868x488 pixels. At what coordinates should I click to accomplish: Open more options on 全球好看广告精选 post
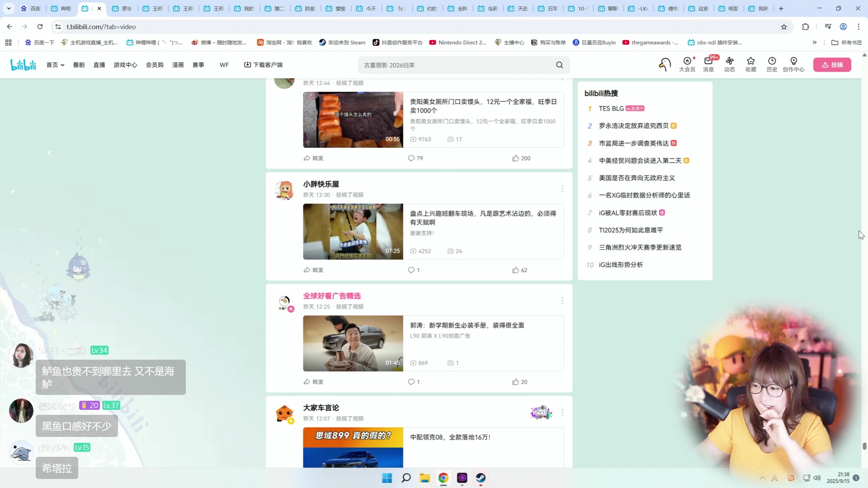(x=562, y=300)
